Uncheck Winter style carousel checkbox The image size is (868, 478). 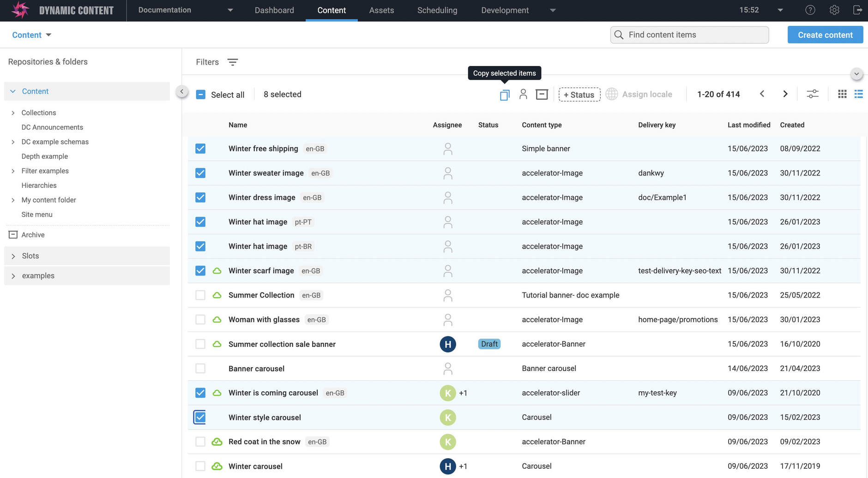tap(200, 417)
